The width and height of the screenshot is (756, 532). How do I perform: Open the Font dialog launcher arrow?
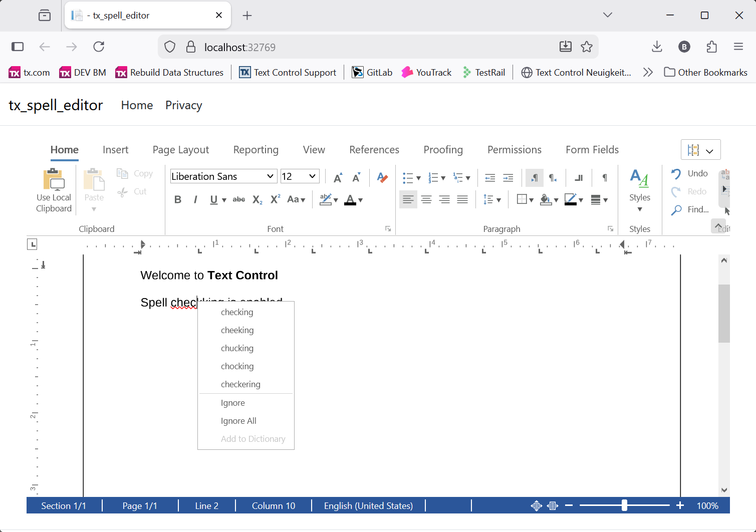(388, 228)
